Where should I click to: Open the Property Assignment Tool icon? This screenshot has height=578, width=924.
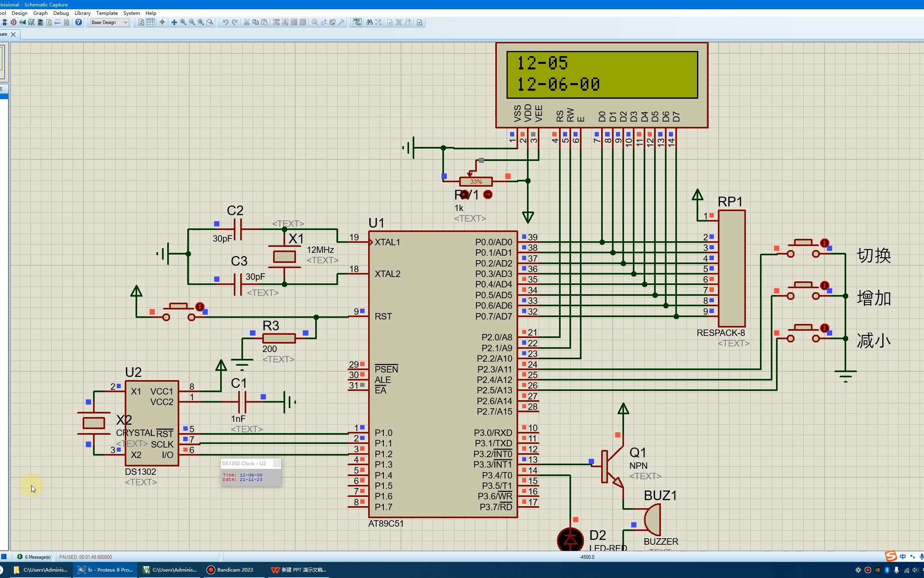click(x=378, y=22)
